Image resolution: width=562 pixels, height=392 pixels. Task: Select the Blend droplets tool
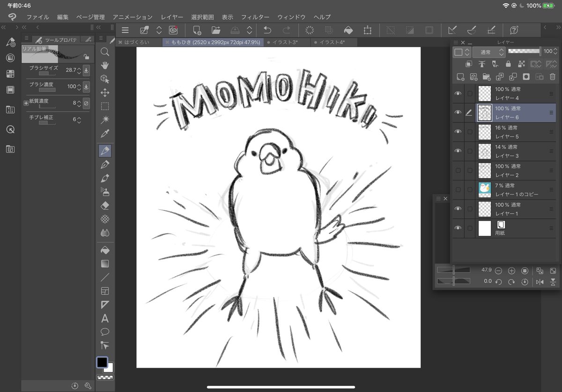(105, 232)
